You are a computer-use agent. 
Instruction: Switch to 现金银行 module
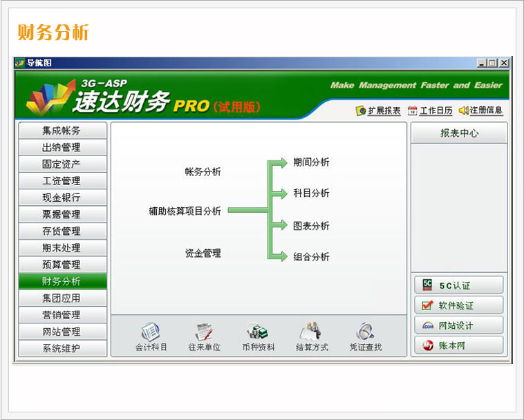pos(62,198)
